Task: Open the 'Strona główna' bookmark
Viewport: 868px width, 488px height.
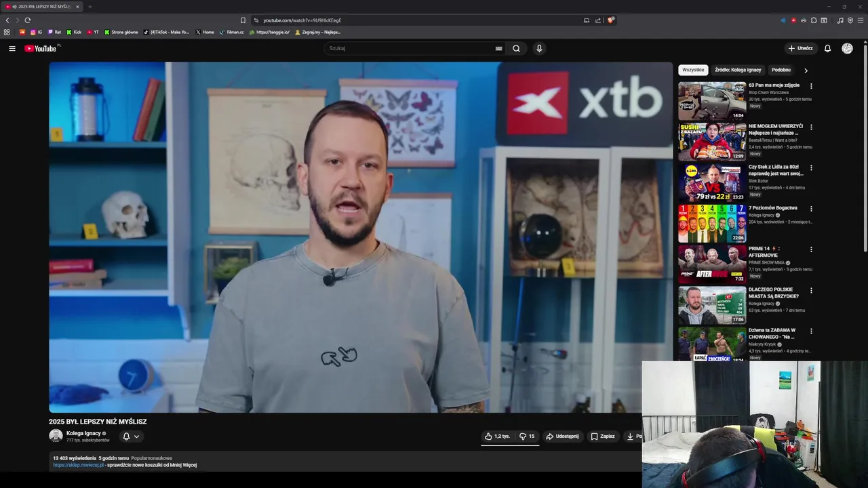Action: 121,32
